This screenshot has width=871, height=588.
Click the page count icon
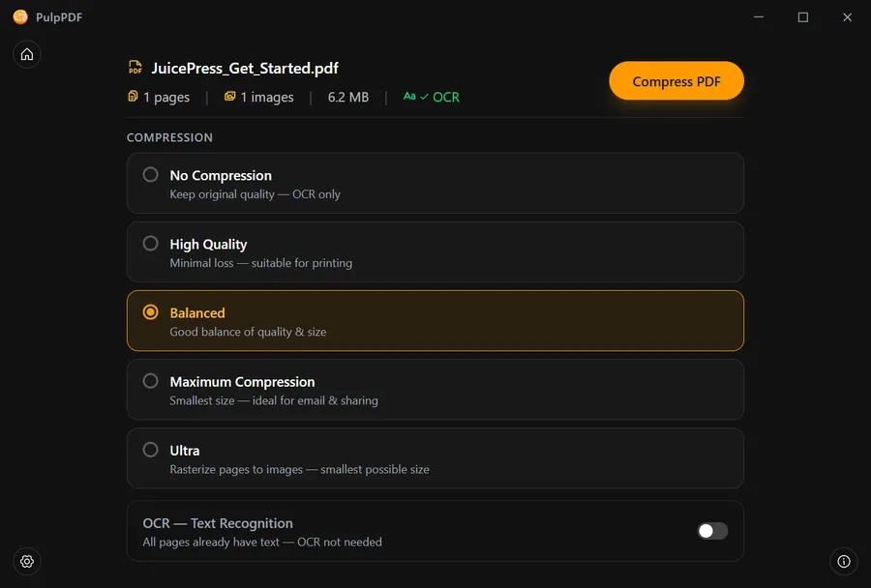[x=133, y=97]
